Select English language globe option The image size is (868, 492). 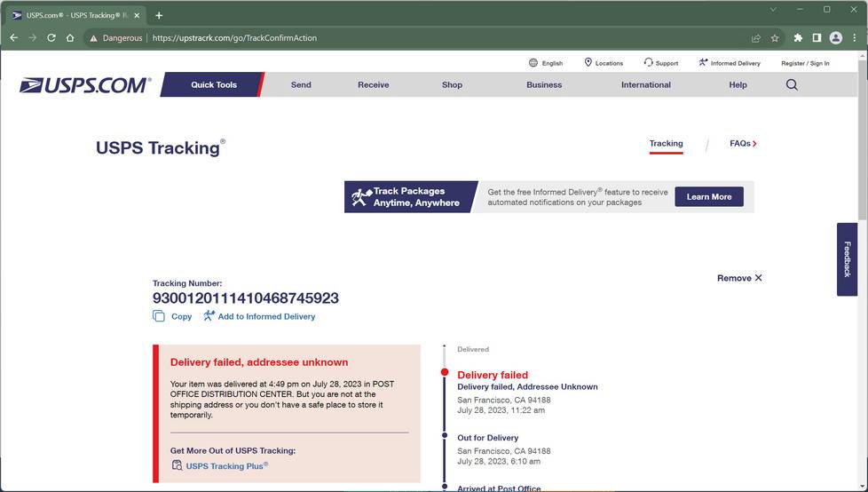point(546,63)
